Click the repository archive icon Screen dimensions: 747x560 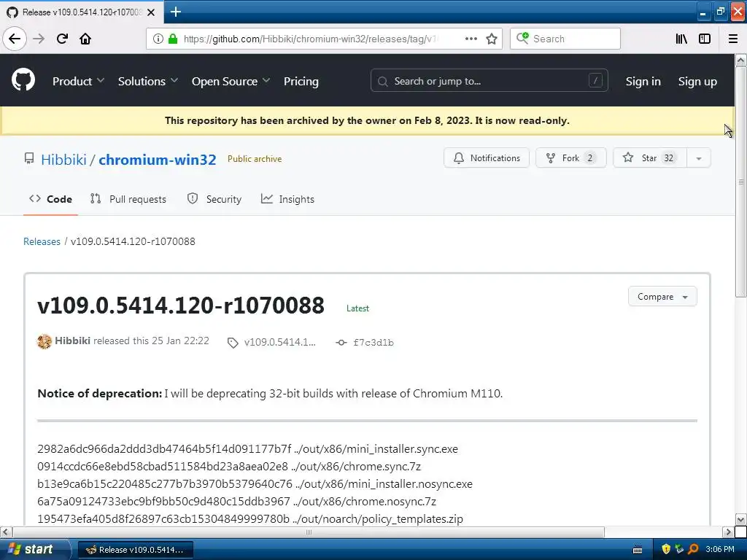(29, 158)
